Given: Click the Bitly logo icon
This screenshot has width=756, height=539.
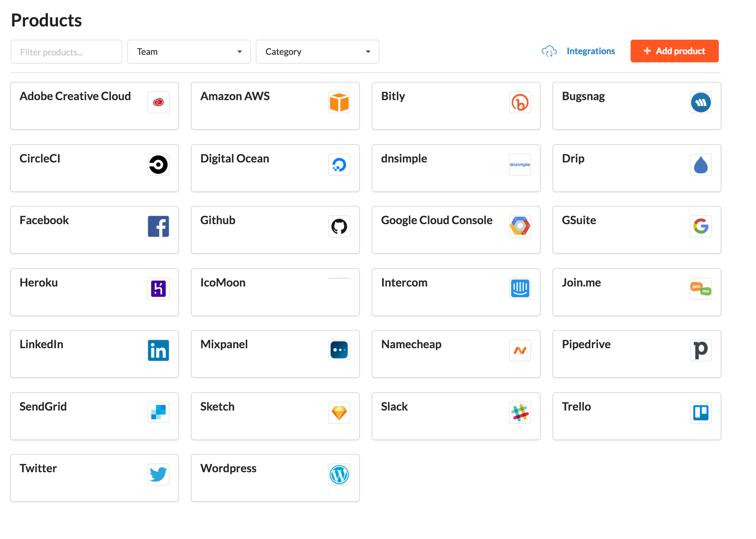Looking at the screenshot, I should click(x=520, y=102).
